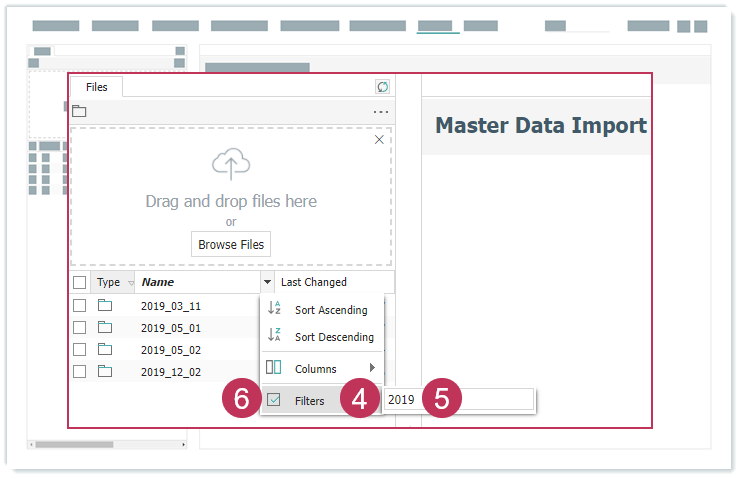Open the Name column dropdown arrow
The height and width of the screenshot is (479, 741).
(267, 283)
